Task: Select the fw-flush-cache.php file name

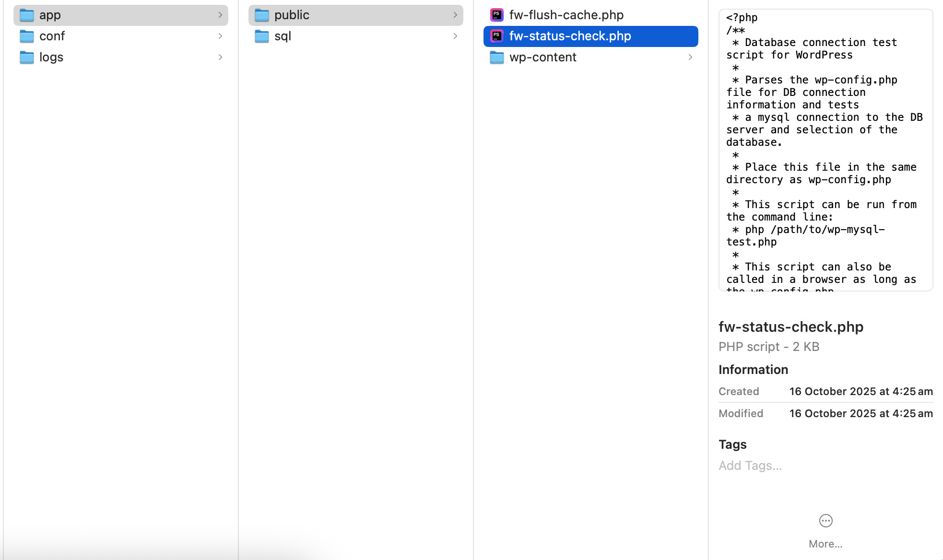Action: (x=566, y=15)
